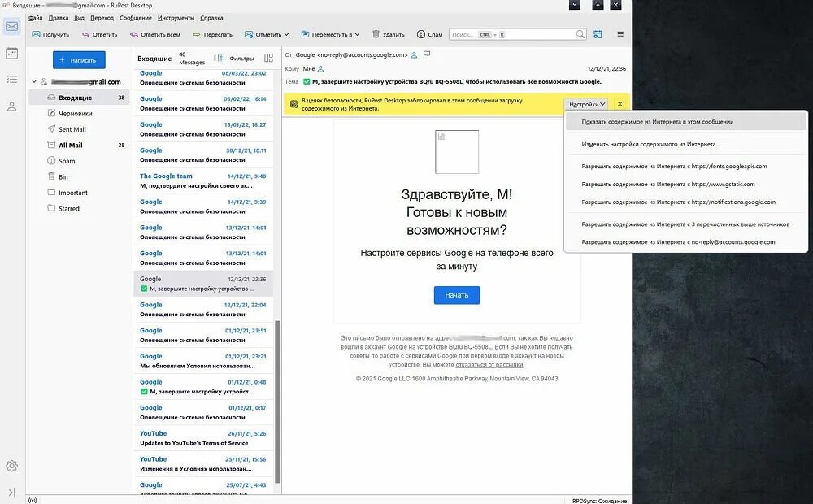813x504 pixels.
Task: Open Переход menu
Action: coord(102,18)
